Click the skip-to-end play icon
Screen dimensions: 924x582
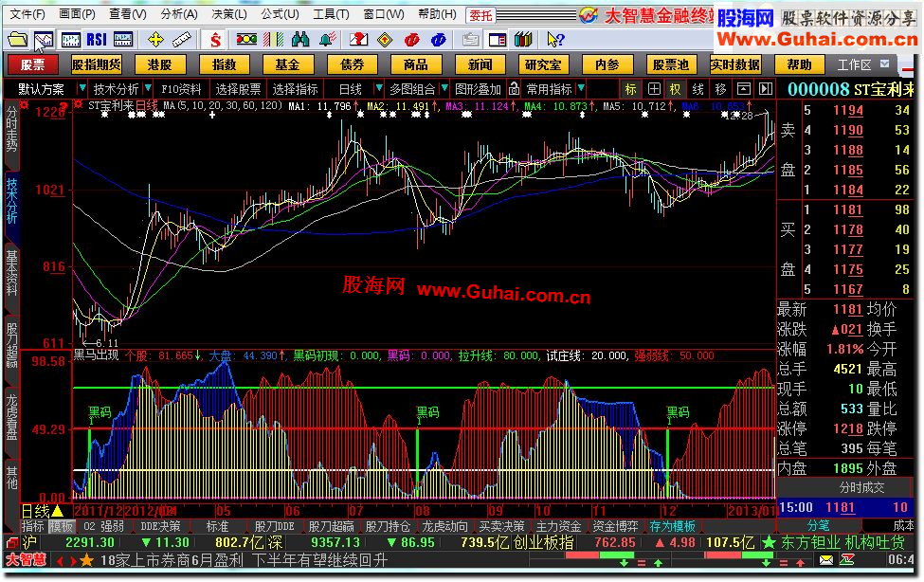click(x=766, y=89)
